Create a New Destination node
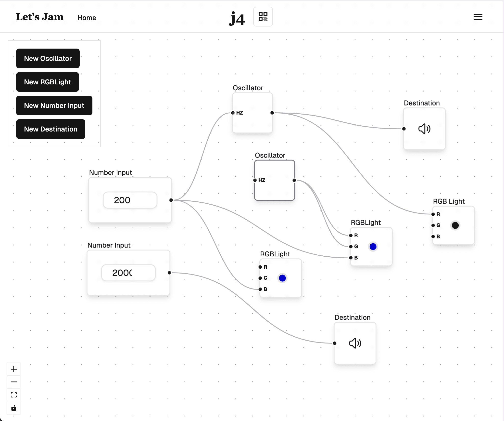The height and width of the screenshot is (421, 504). (51, 129)
